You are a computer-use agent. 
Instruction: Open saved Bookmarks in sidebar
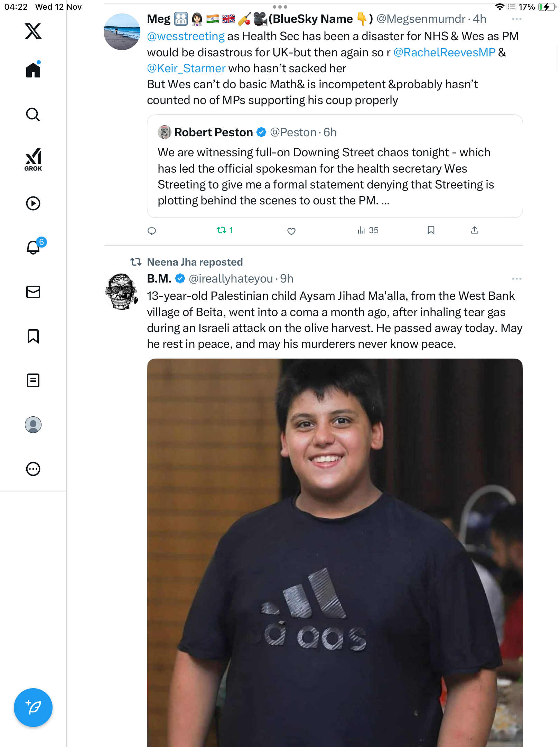tap(33, 336)
